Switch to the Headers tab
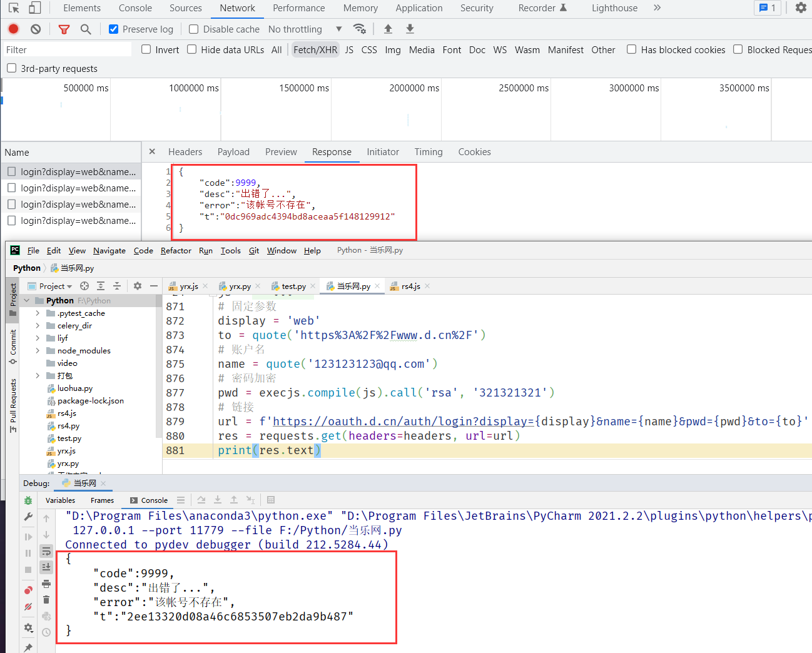The height and width of the screenshot is (653, 812). [x=185, y=152]
